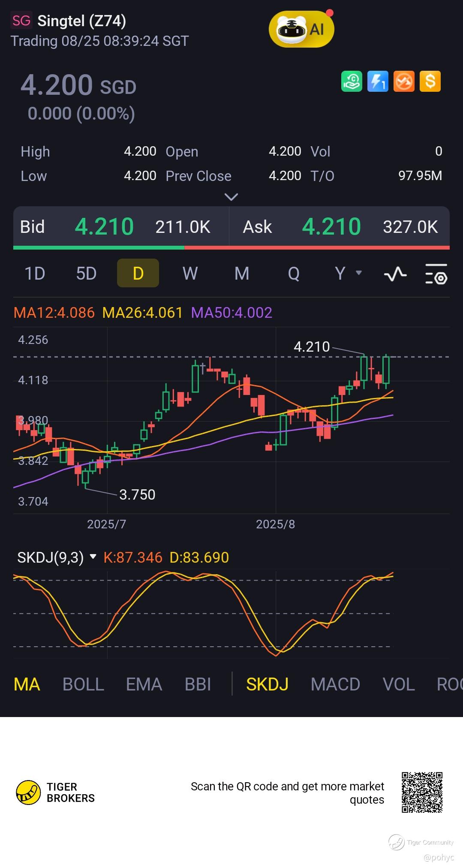Tap the green hand-coin icon

tap(352, 81)
